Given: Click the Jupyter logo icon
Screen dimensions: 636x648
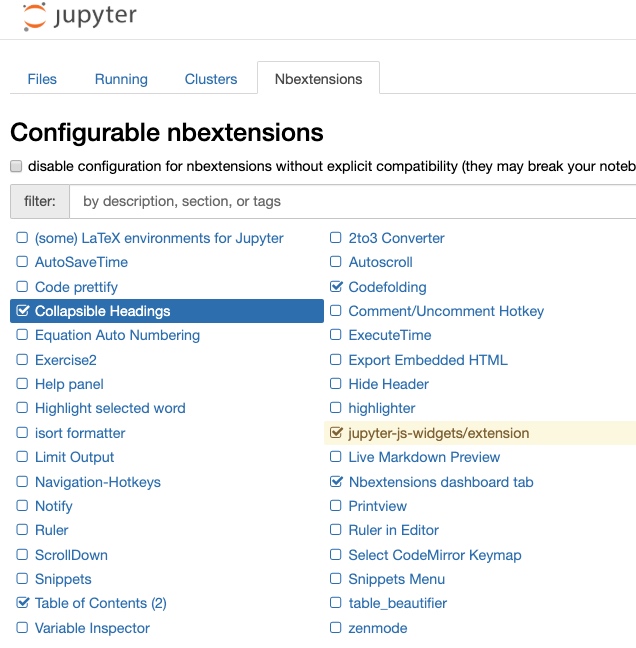Looking at the screenshot, I should tap(36, 18).
